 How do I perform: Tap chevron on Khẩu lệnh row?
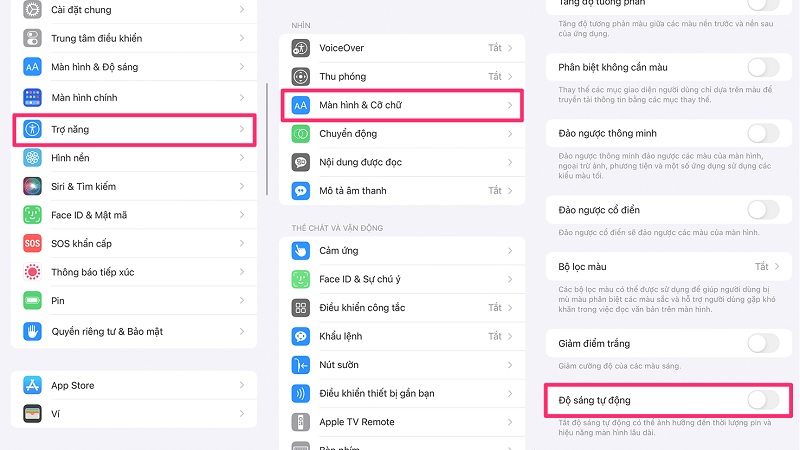tap(510, 336)
